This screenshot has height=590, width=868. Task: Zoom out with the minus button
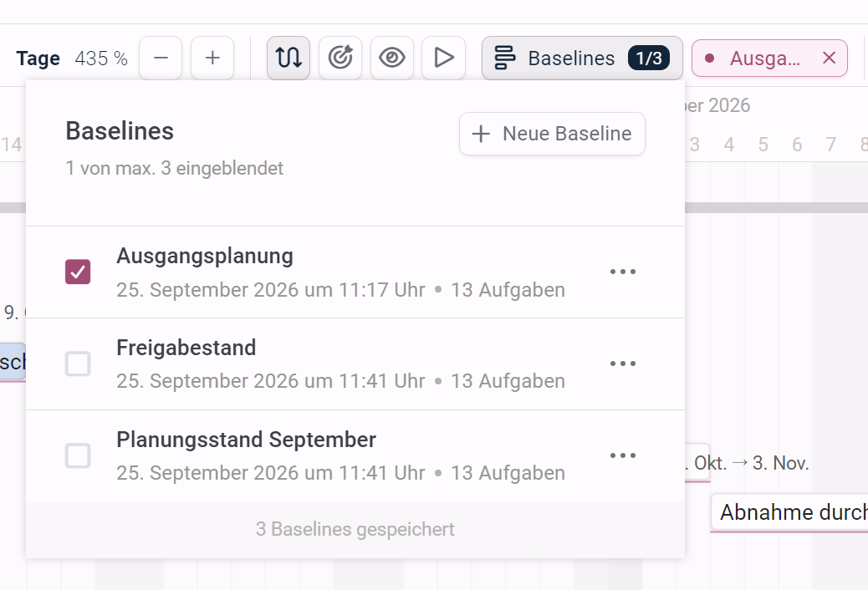coord(161,58)
